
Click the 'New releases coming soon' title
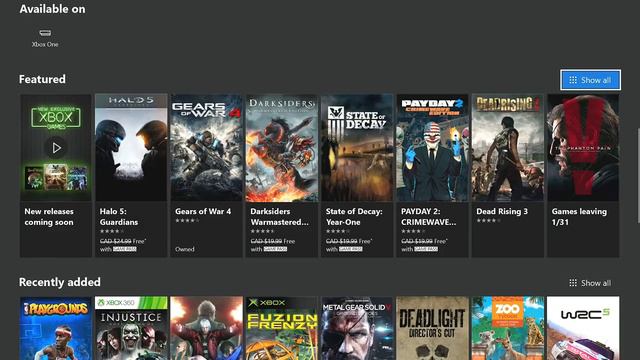pos(49,217)
